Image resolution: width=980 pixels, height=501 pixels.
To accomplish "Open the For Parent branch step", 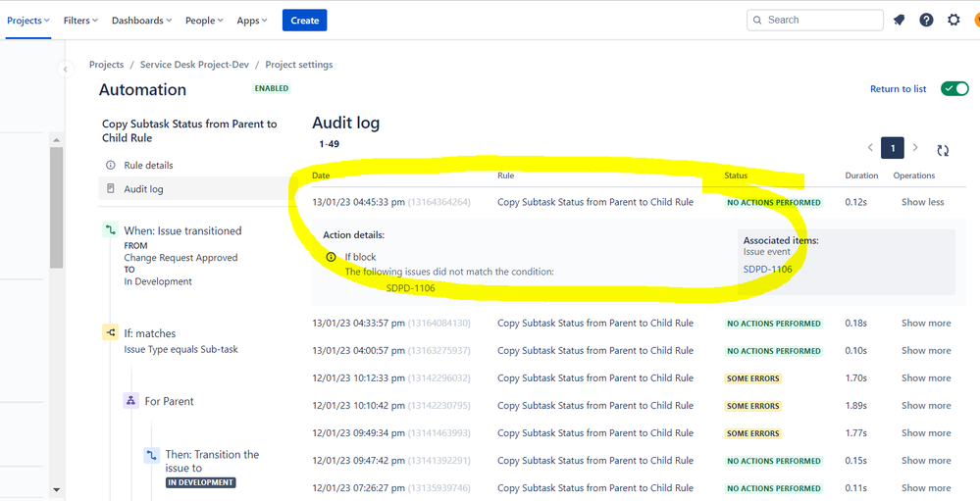I will [170, 401].
